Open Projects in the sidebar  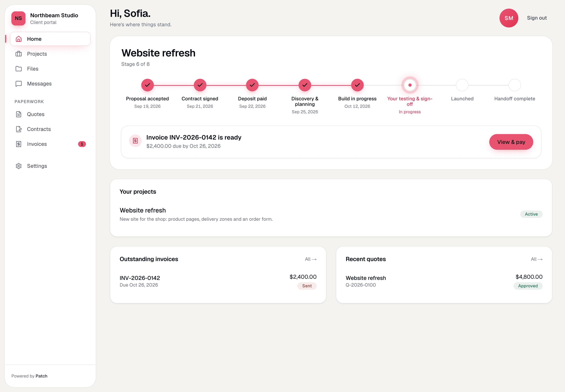50,54
